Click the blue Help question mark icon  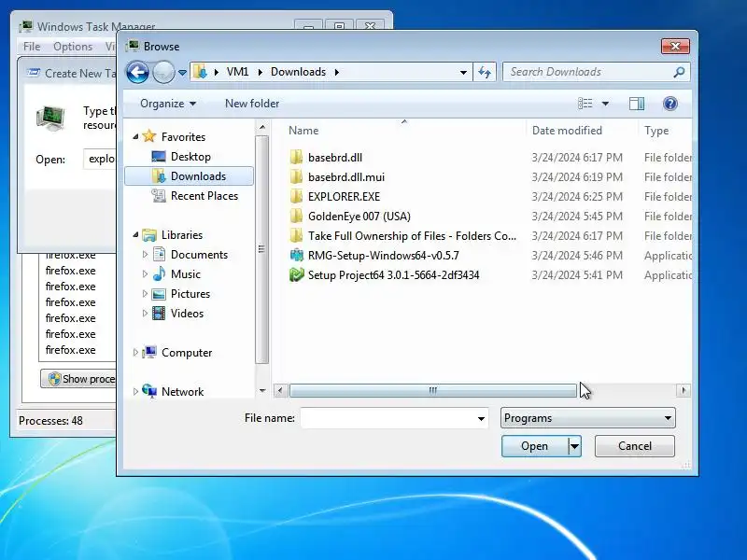[669, 104]
